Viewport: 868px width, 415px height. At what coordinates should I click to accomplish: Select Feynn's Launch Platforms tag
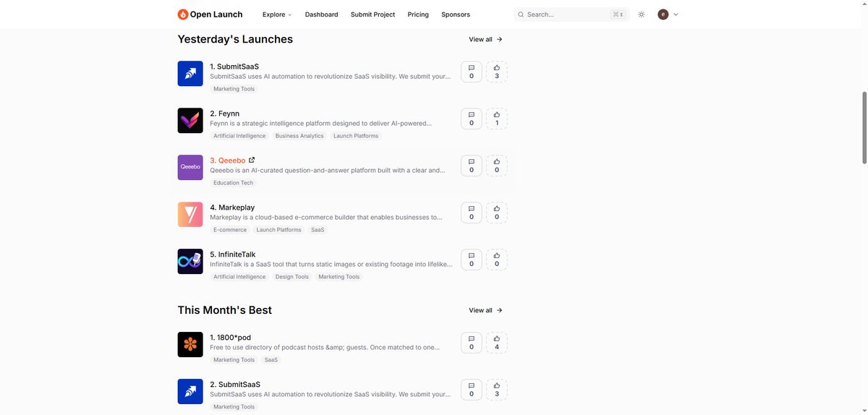356,136
